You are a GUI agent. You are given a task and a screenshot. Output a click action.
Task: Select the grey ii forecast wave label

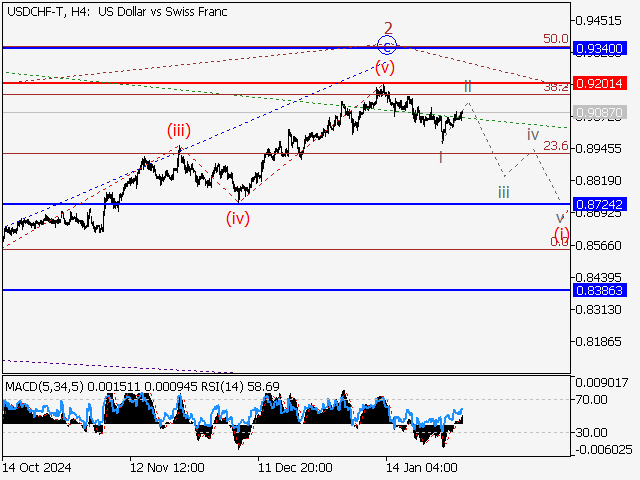(x=467, y=87)
